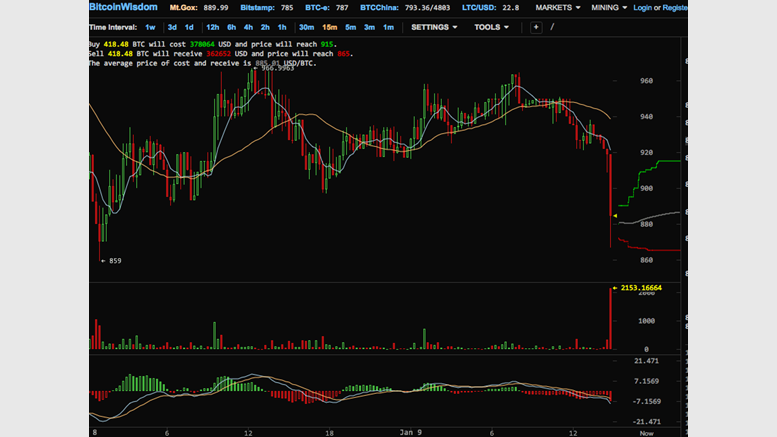777x437 pixels.
Task: Open the LTC/USD market link
Action: [x=480, y=8]
